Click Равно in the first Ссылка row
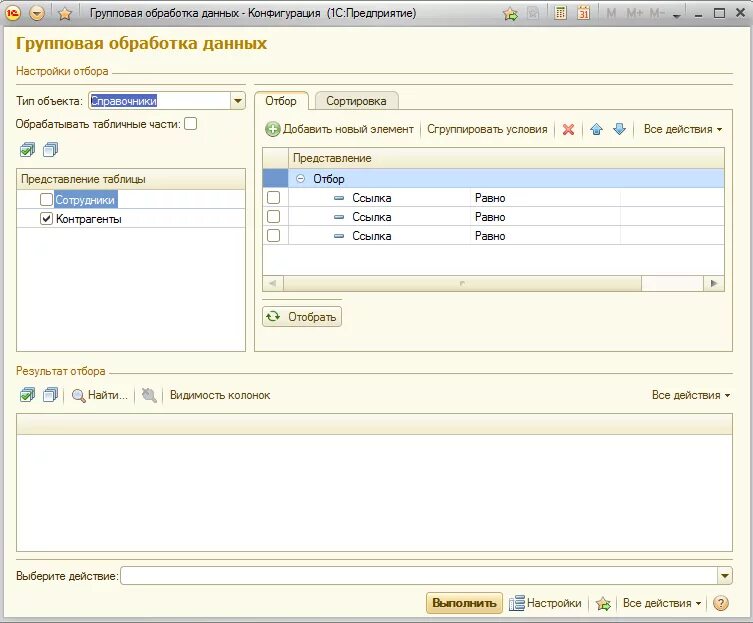Viewport: 753px width, 623px height. pyautogui.click(x=490, y=198)
